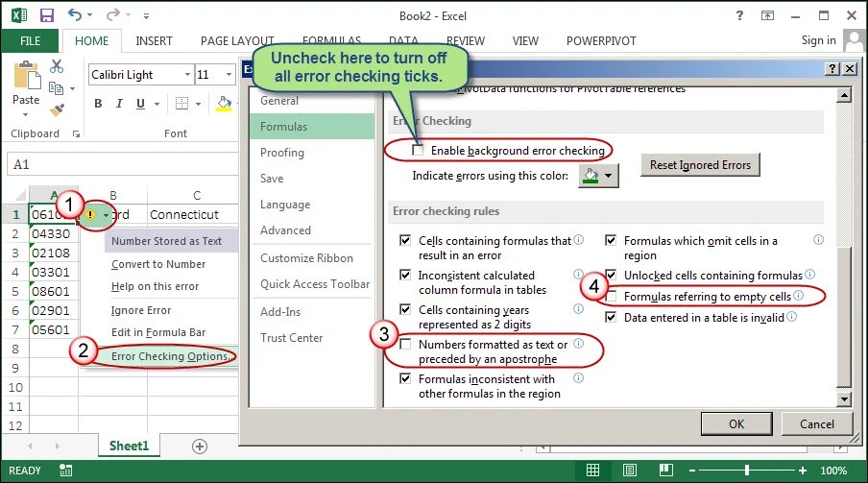
Task: Toggle Bold formatting
Action: 98,104
